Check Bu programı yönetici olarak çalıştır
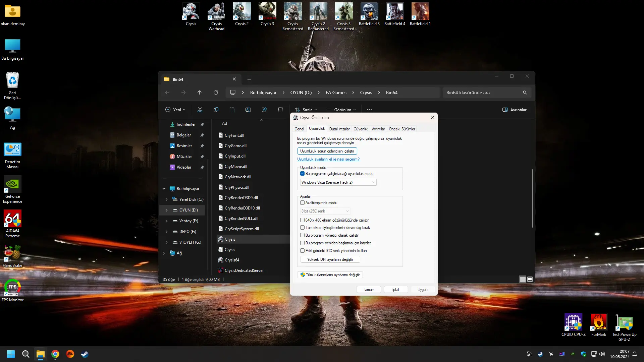644x362 pixels. click(x=302, y=235)
